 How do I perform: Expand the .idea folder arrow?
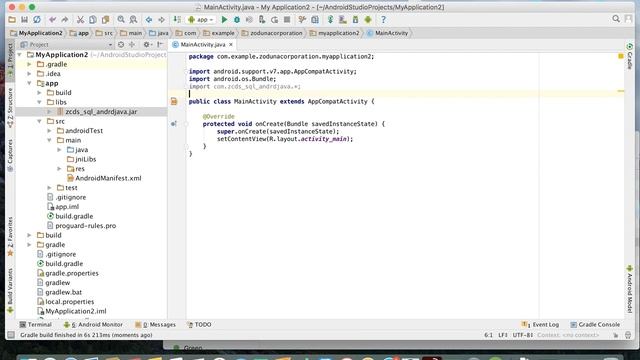29,74
